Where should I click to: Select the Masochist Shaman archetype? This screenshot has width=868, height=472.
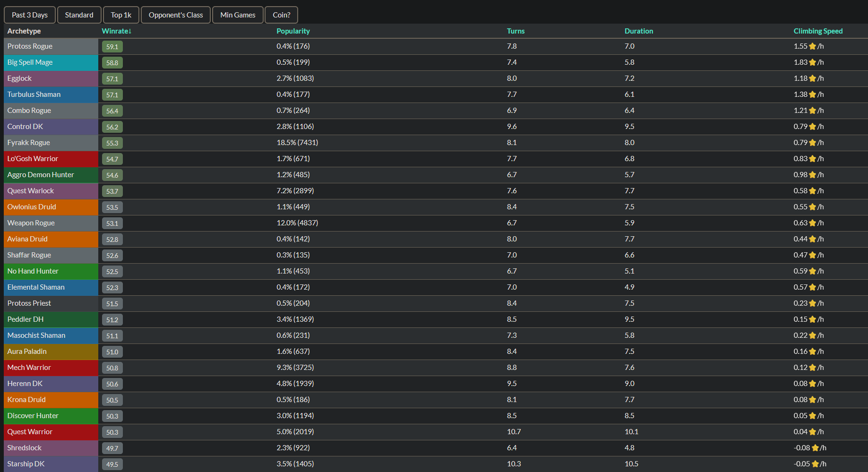(x=51, y=335)
